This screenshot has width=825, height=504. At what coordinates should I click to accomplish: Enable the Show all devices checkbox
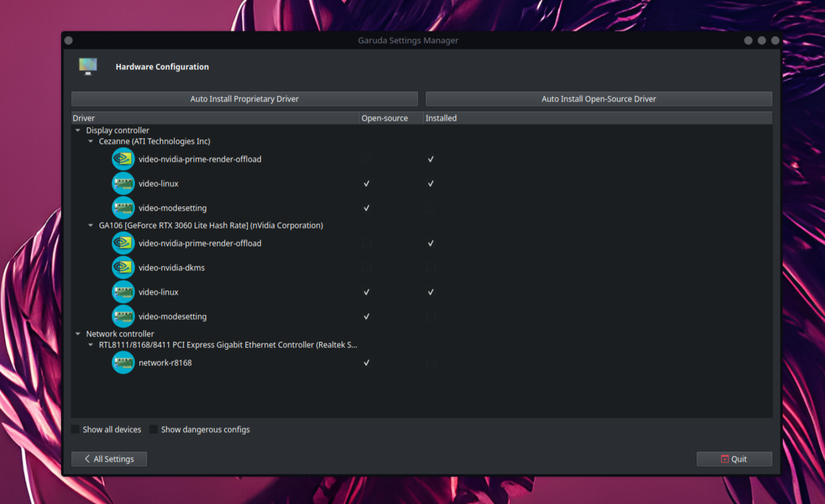click(75, 430)
